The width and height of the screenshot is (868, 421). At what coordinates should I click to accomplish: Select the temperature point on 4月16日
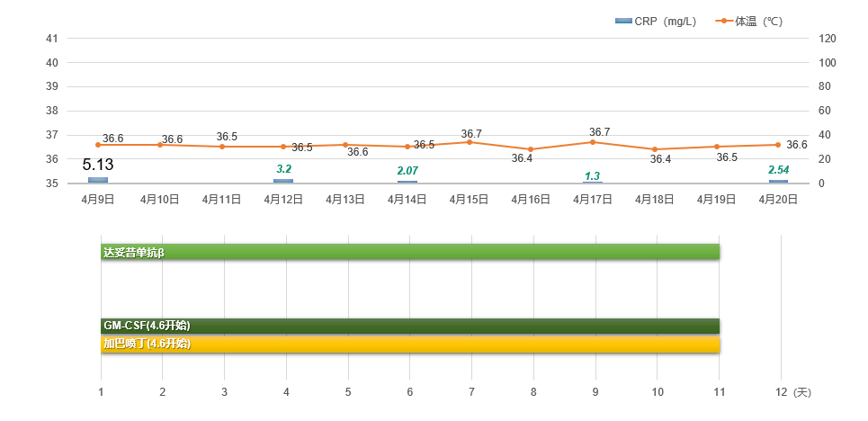pyautogui.click(x=531, y=149)
